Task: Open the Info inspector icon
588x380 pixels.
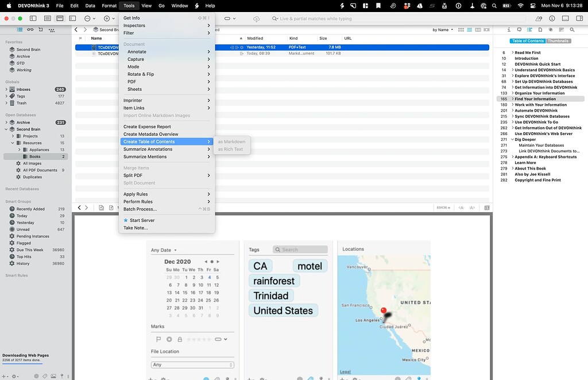Action: [509, 29]
